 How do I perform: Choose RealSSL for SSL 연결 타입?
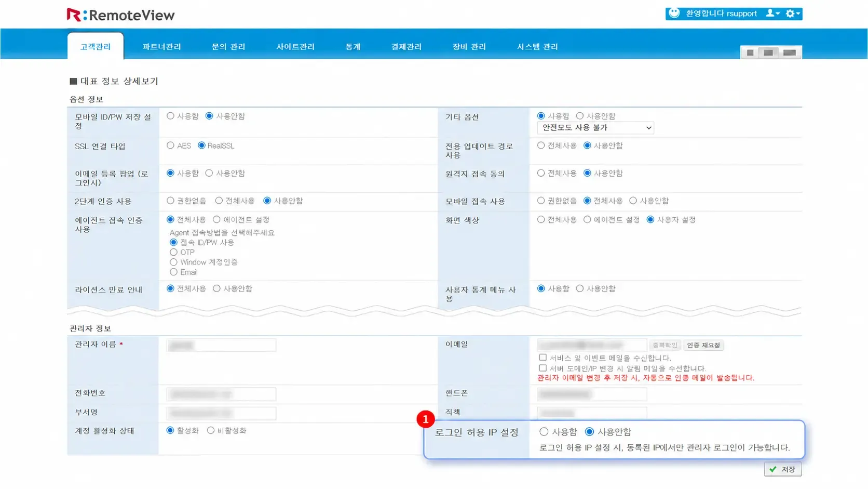(201, 146)
